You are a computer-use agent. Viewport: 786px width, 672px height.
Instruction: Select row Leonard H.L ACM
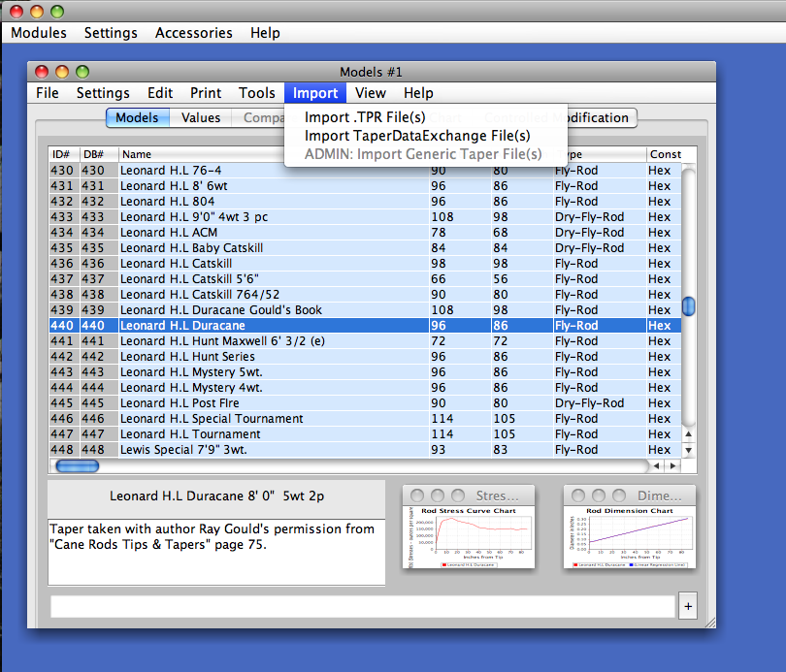point(365,233)
